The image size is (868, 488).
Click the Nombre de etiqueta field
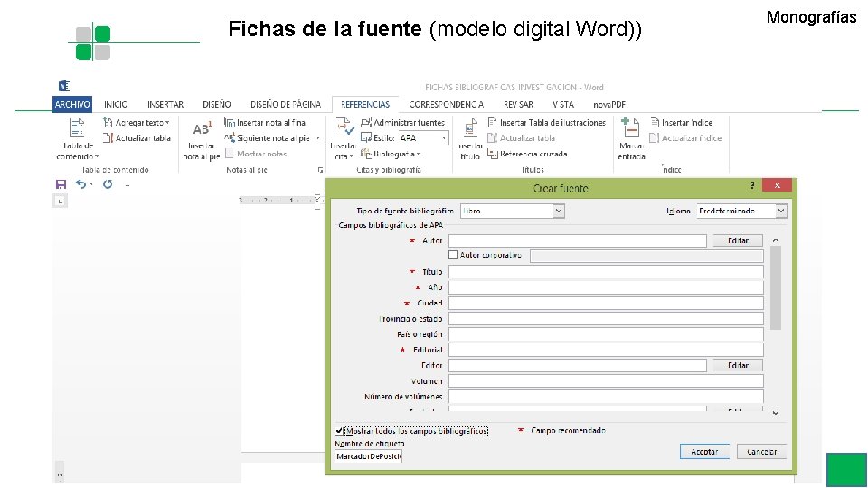(x=369, y=455)
